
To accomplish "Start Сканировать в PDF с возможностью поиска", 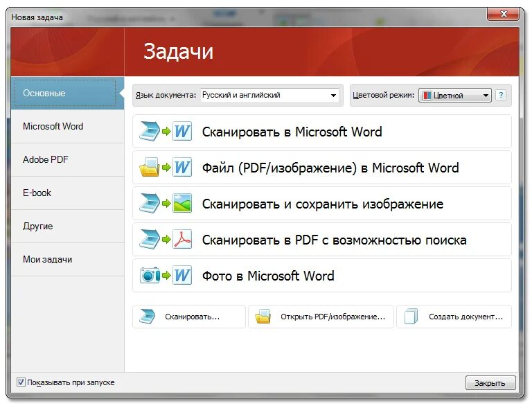I will [x=321, y=240].
